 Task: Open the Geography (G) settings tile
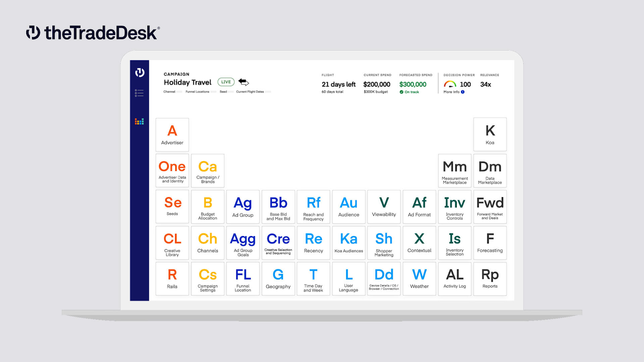[x=278, y=278]
